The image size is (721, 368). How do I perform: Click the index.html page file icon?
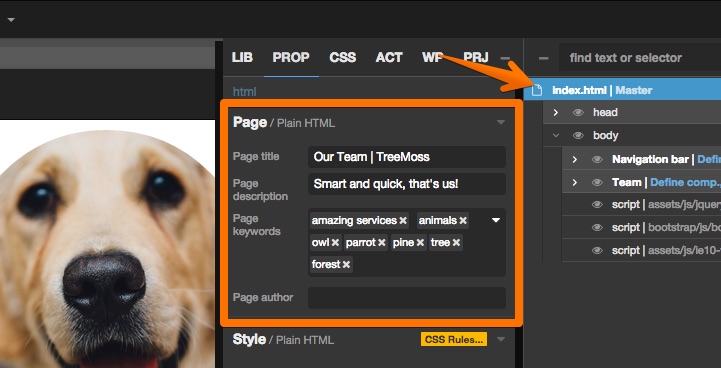pos(537,90)
